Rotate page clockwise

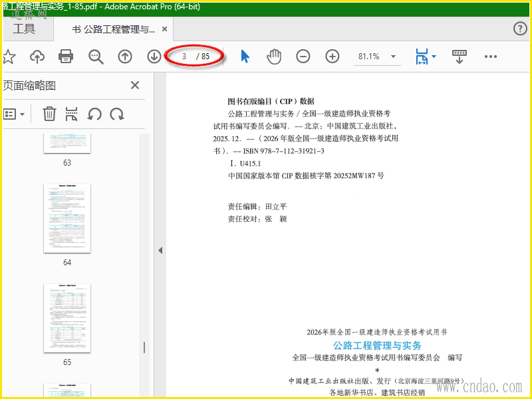coord(117,114)
